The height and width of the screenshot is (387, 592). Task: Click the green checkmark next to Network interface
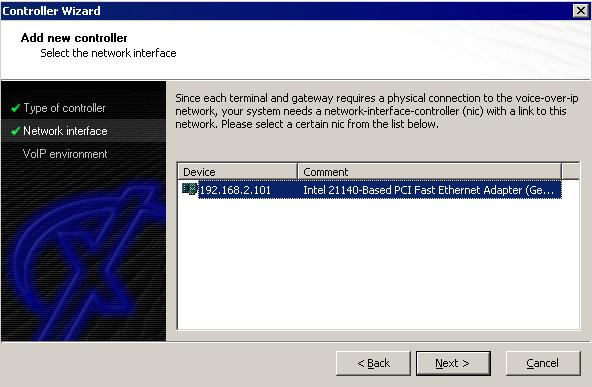click(x=15, y=131)
